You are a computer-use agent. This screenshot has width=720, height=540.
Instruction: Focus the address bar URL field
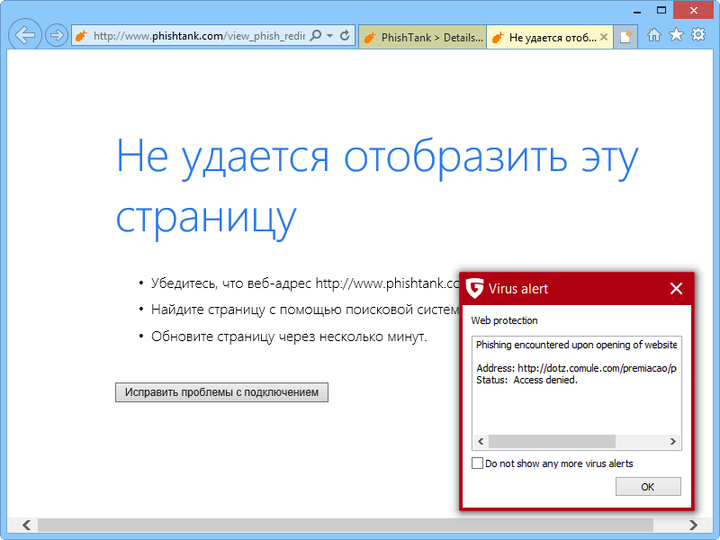199,36
